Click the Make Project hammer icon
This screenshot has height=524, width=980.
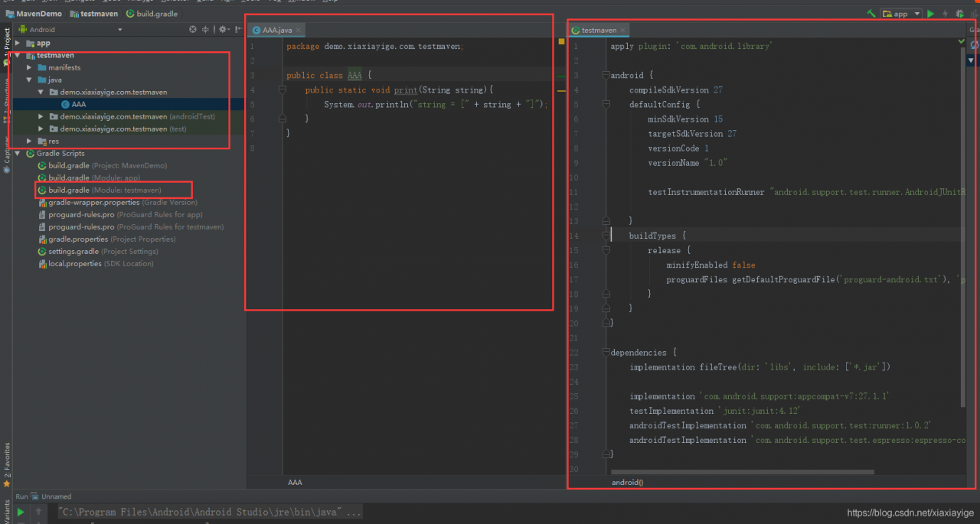pos(871,14)
